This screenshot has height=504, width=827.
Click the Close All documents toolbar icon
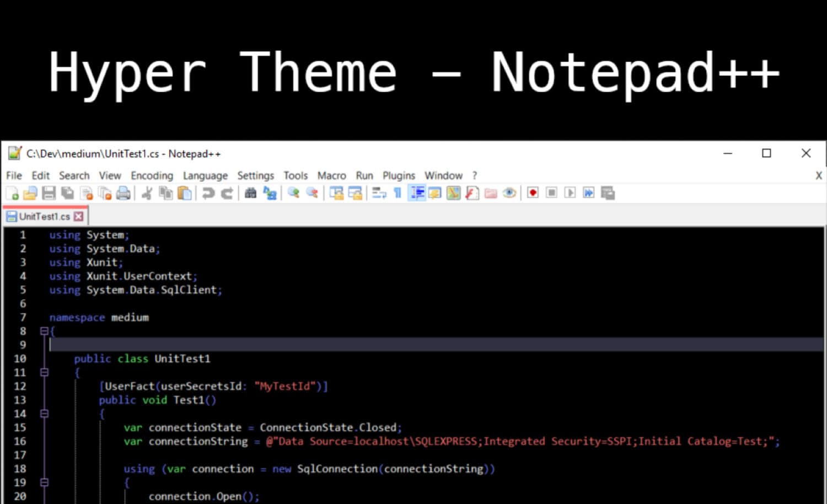pyautogui.click(x=105, y=193)
